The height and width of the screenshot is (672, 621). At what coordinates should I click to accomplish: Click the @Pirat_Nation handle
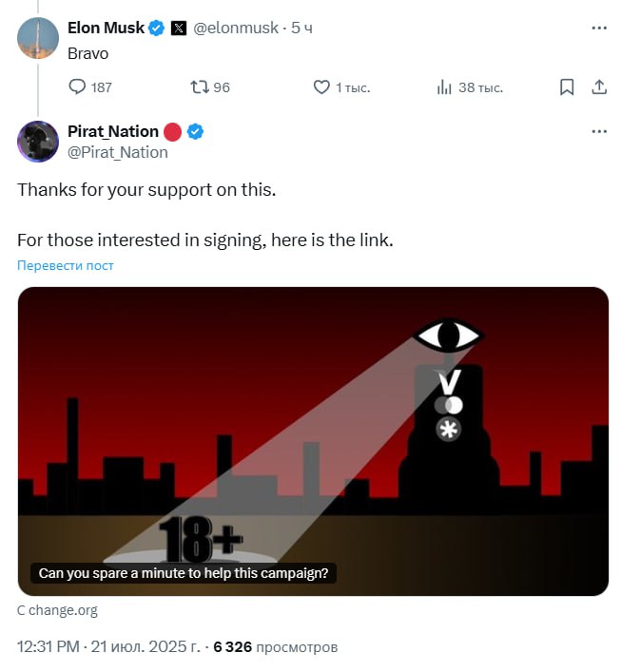pos(118,152)
